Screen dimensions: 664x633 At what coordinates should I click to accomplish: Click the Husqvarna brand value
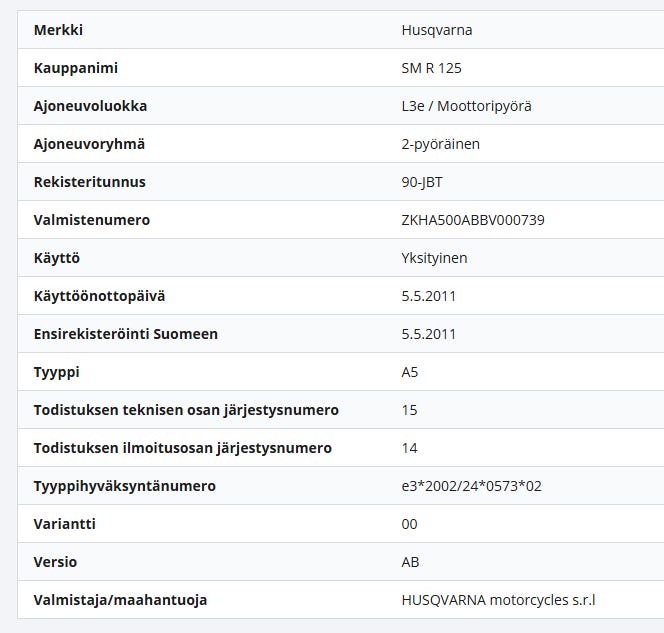coord(436,30)
